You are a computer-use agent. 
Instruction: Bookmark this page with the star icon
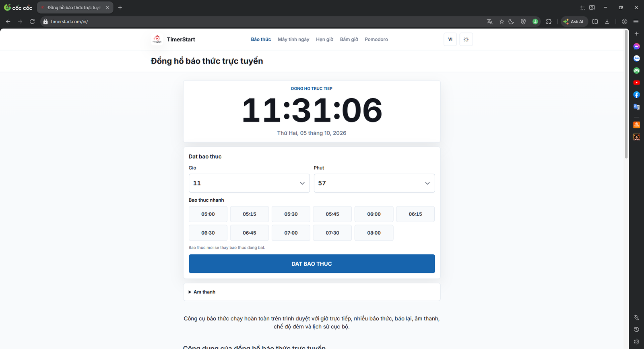502,22
